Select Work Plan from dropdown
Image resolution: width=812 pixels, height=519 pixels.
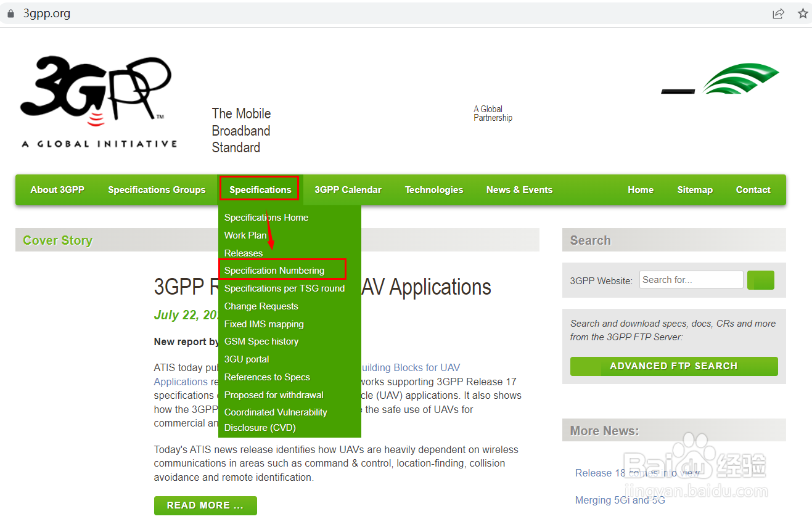coord(245,235)
